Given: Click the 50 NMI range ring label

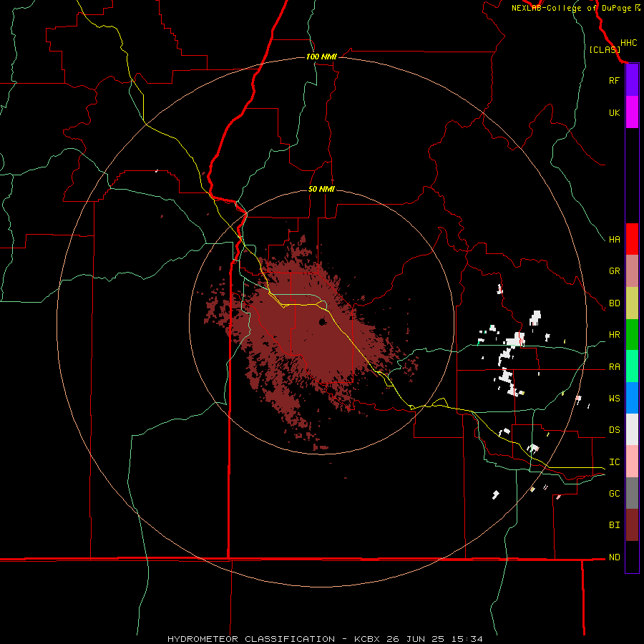Looking at the screenshot, I should click(321, 190).
